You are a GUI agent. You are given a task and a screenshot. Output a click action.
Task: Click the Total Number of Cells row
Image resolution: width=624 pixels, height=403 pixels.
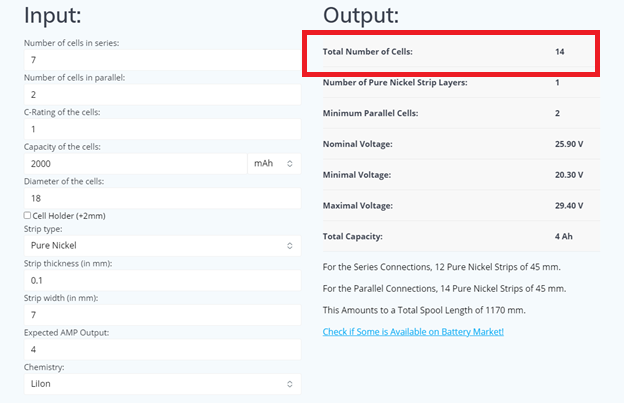(450, 51)
